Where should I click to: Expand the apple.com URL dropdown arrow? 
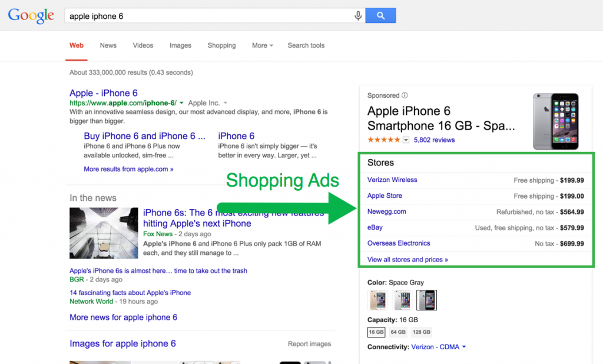[181, 103]
